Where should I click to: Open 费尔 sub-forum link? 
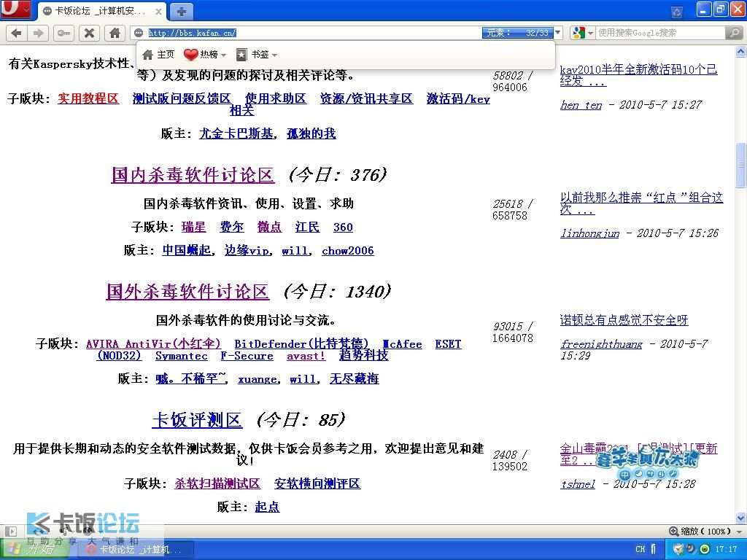[x=231, y=227]
